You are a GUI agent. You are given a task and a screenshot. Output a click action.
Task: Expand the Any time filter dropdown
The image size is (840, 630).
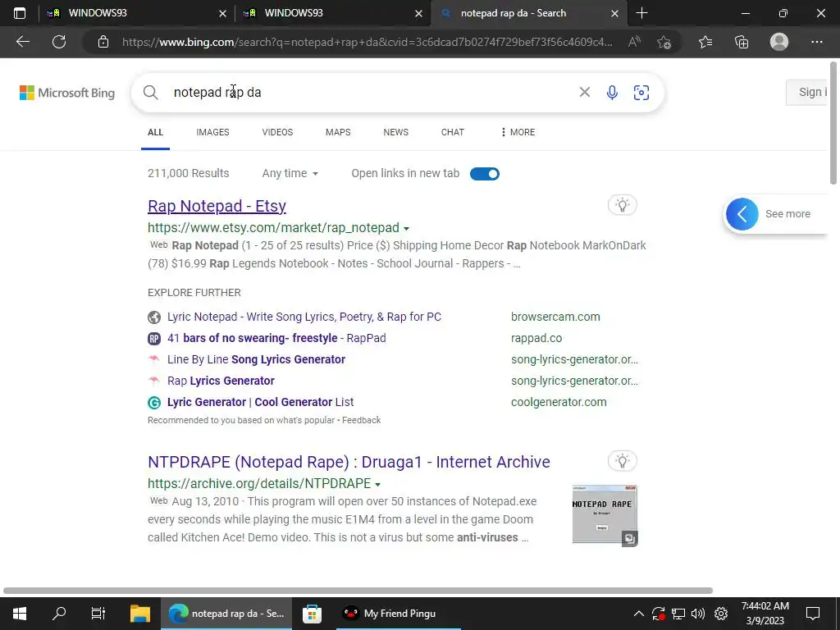290,174
